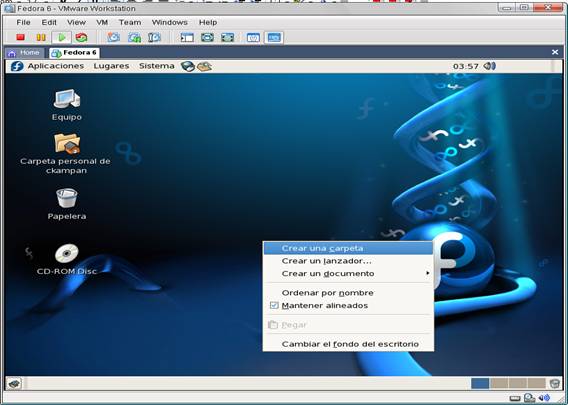Image resolution: width=568 pixels, height=405 pixels.
Task: Open the Sistema menu
Action: point(156,66)
